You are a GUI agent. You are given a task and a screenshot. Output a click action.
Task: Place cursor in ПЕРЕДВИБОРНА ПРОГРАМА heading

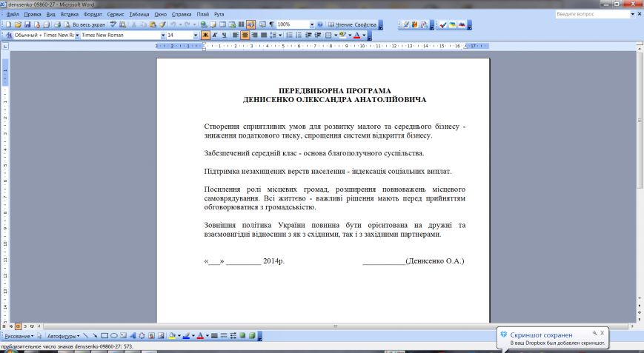coord(335,90)
